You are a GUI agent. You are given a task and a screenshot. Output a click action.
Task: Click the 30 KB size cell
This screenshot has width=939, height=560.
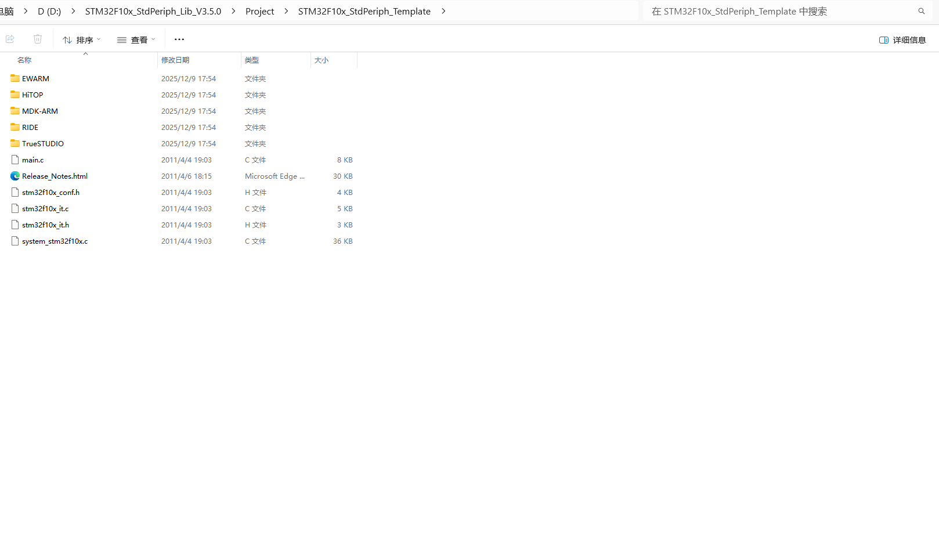tap(343, 176)
